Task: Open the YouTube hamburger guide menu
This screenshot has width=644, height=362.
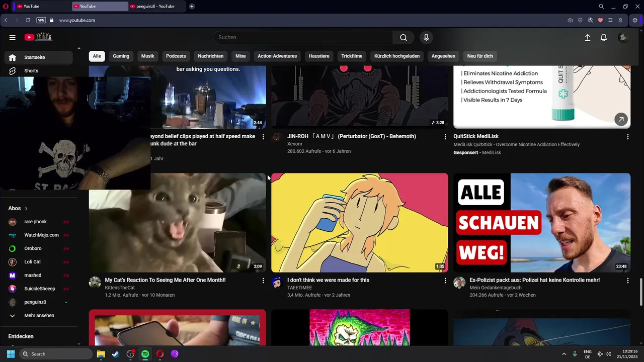Action: click(13, 37)
